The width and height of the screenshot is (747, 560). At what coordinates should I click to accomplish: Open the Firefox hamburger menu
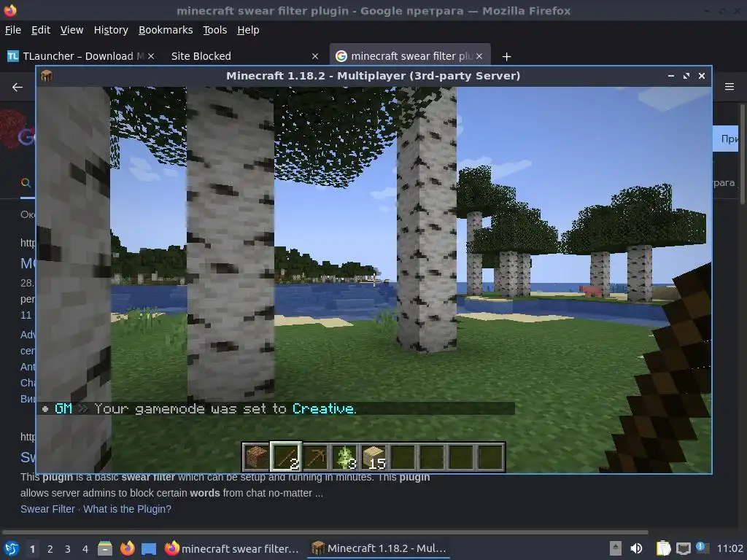729,87
